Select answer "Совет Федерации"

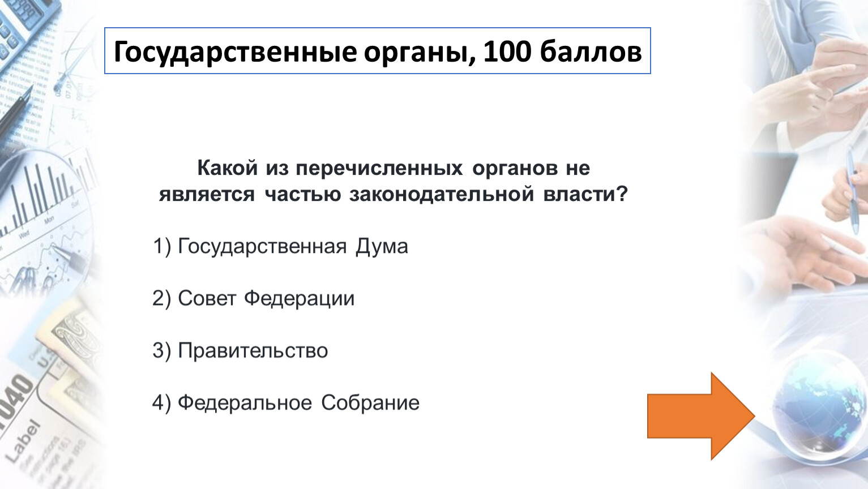(266, 299)
